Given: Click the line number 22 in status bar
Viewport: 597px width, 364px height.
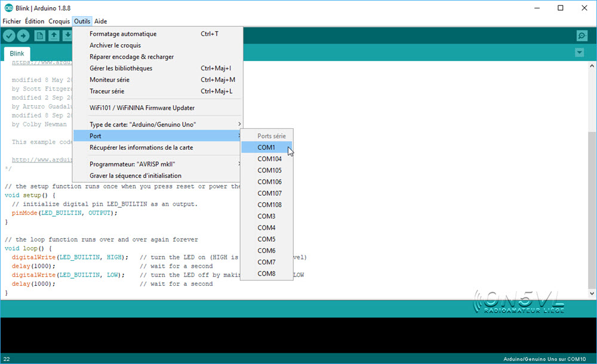Looking at the screenshot, I should click(7, 359).
